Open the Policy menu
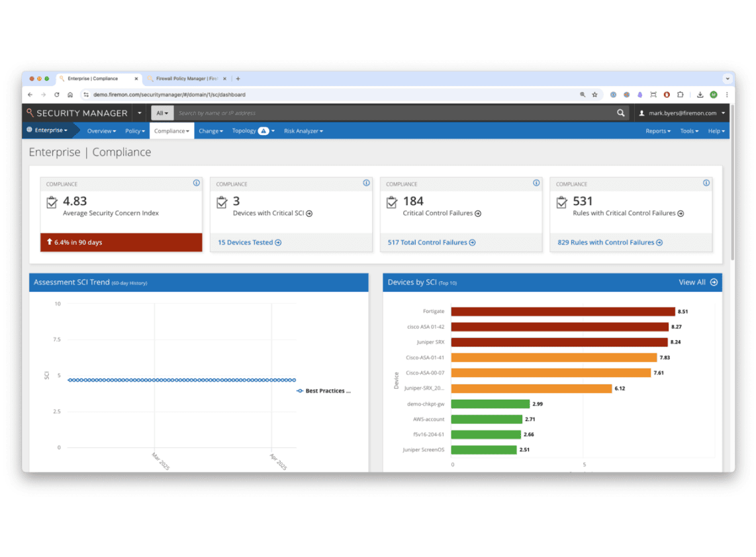756x557 pixels. [x=135, y=131]
